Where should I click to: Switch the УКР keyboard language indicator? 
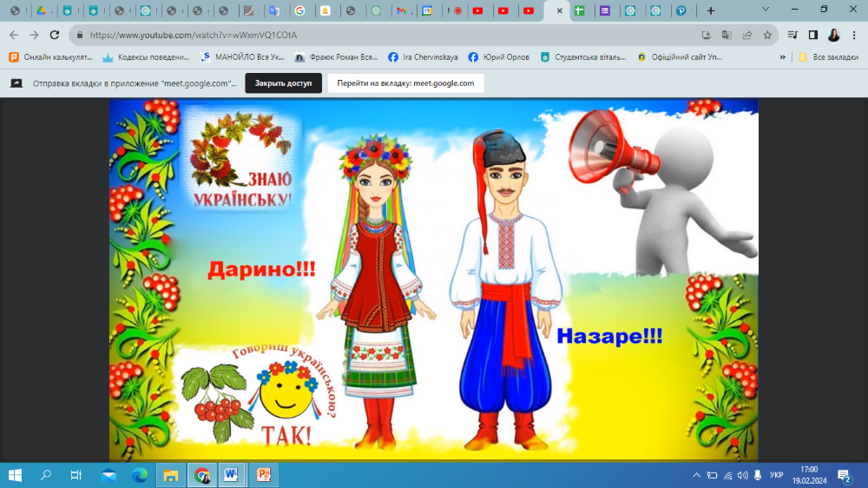tap(776, 475)
